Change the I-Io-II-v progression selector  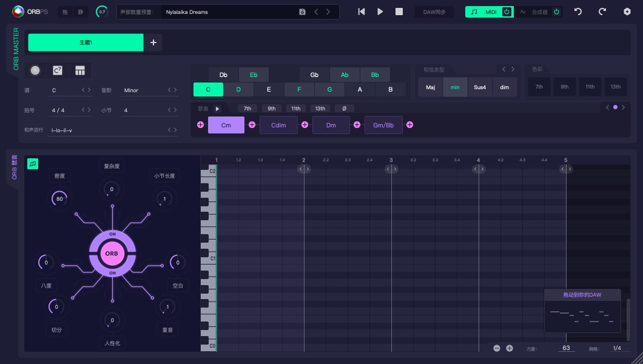tap(172, 130)
